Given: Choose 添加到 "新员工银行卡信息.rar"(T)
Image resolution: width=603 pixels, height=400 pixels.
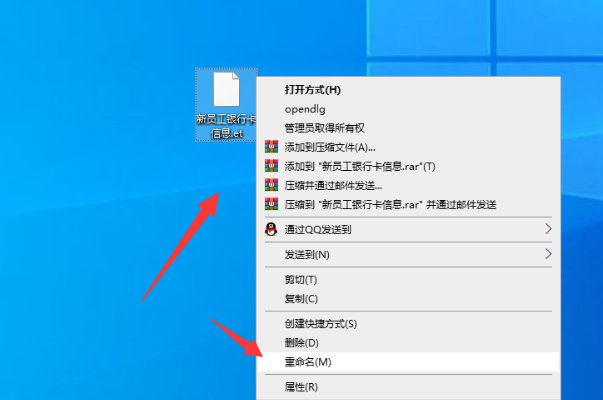Looking at the screenshot, I should pos(408,166).
